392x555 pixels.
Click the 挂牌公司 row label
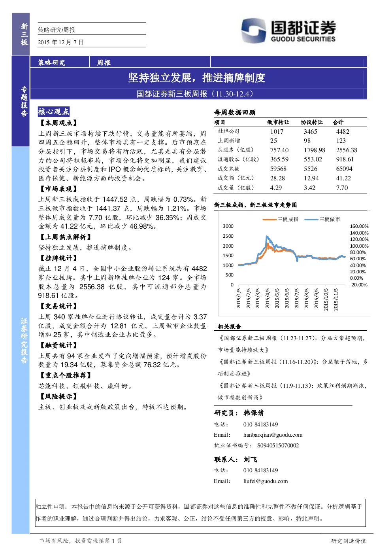point(229,131)
